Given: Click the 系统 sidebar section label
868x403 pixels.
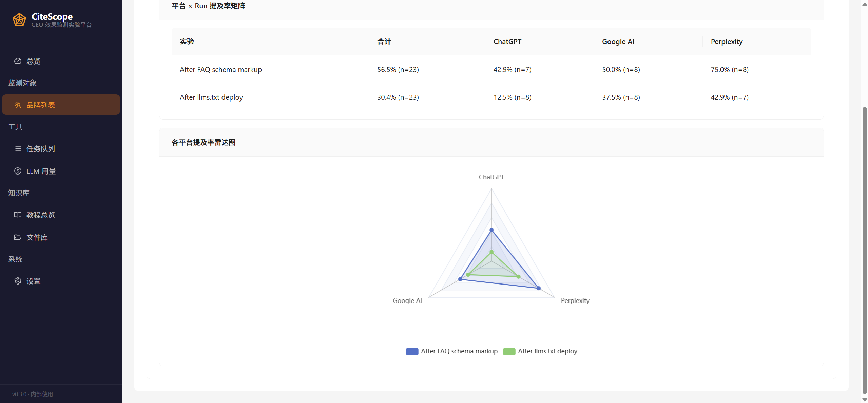Looking at the screenshot, I should [15, 259].
